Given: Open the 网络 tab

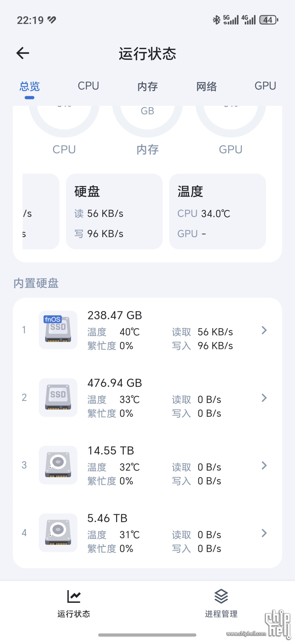Looking at the screenshot, I should click(206, 87).
